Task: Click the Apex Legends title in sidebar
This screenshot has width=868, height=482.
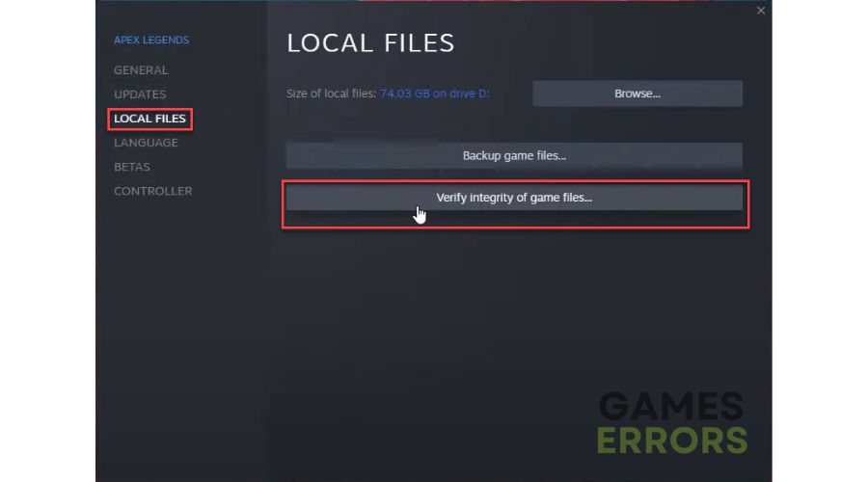Action: pos(151,40)
